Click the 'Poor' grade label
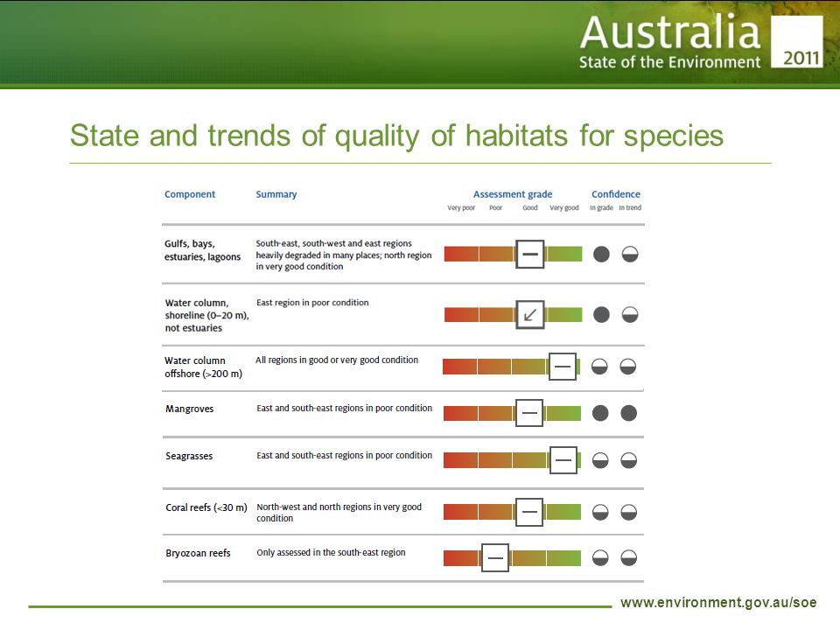The width and height of the screenshot is (840, 630). click(495, 208)
